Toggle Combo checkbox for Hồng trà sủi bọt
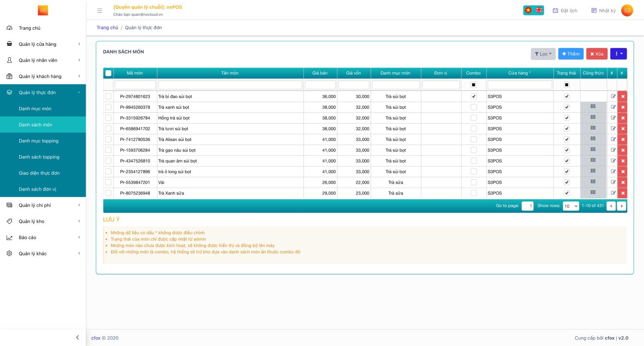644x346 pixels. [473, 118]
